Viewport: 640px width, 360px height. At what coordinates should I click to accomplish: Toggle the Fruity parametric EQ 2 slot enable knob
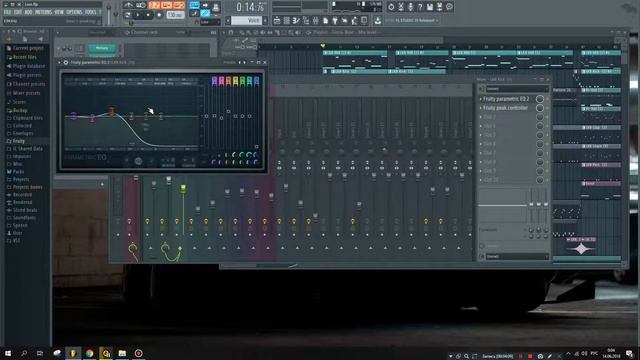[x=540, y=99]
